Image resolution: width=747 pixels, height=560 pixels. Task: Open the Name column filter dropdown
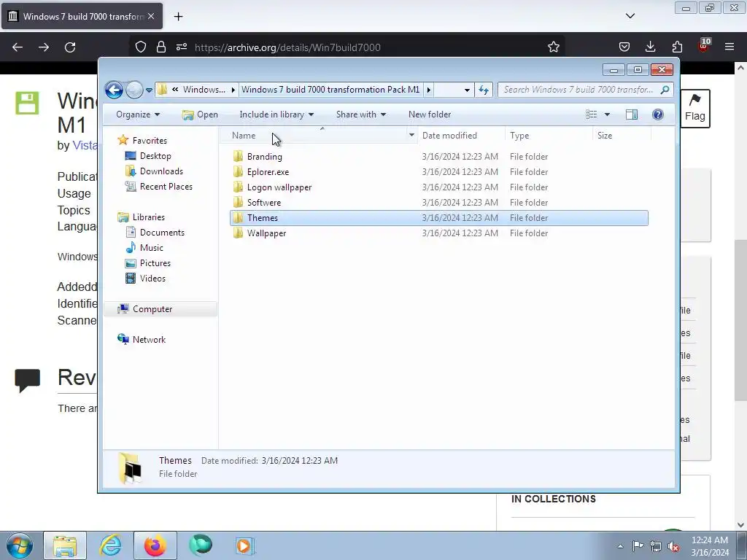[x=411, y=135]
